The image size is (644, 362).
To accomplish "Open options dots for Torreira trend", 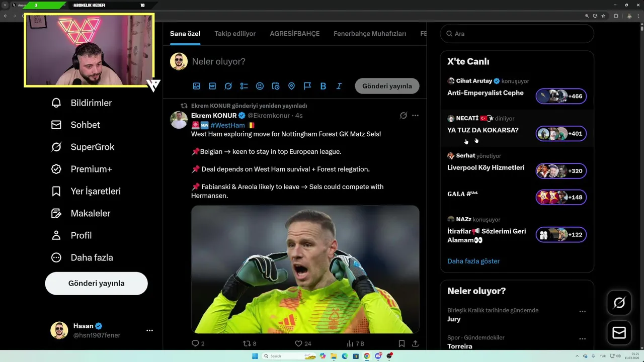I will (582, 339).
